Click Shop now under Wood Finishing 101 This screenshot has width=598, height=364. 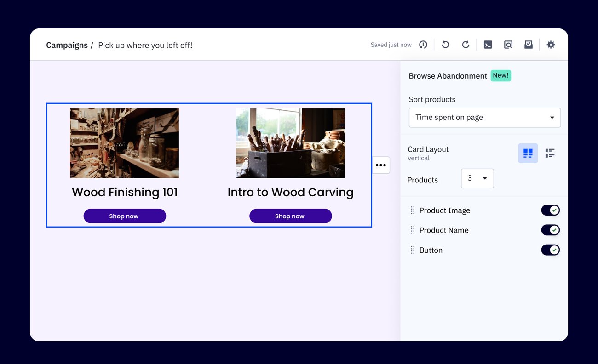pyautogui.click(x=125, y=216)
